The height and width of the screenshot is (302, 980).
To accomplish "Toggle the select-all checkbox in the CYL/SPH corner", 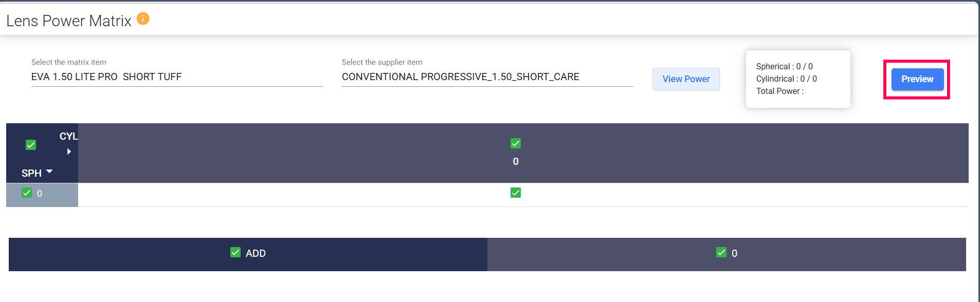I will [31, 145].
